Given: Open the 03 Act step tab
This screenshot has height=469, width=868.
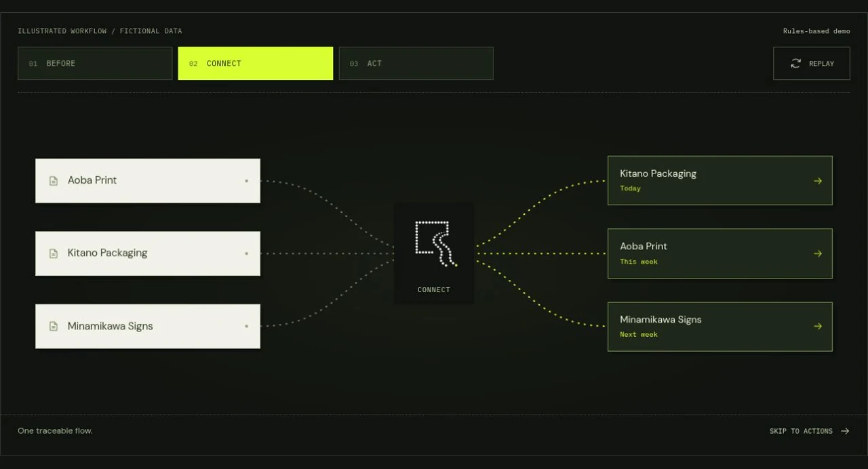Looking at the screenshot, I should (x=416, y=63).
